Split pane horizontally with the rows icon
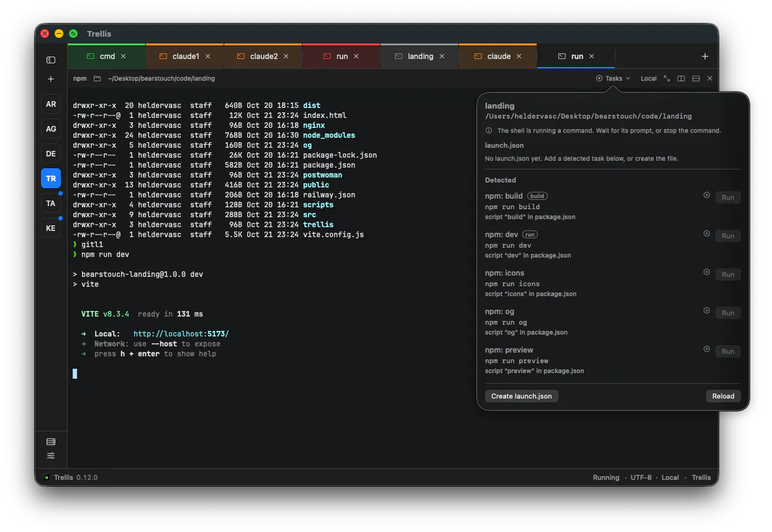 (696, 78)
